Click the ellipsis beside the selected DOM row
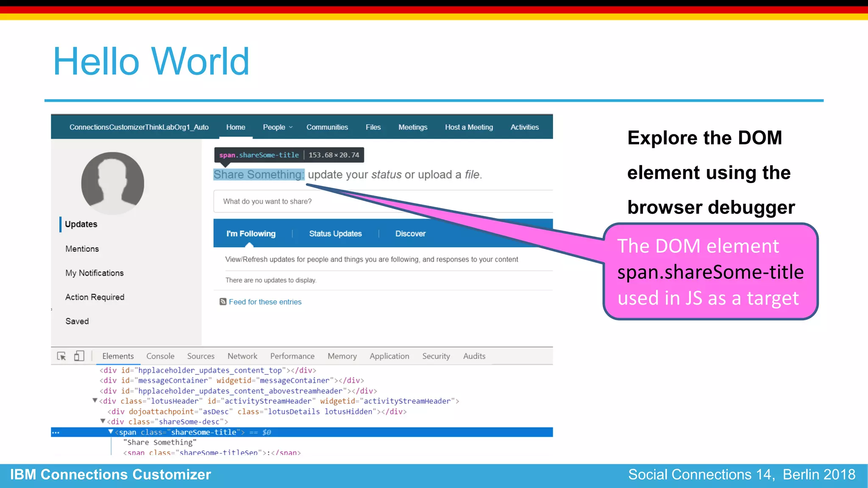This screenshot has width=868, height=488. tap(56, 433)
